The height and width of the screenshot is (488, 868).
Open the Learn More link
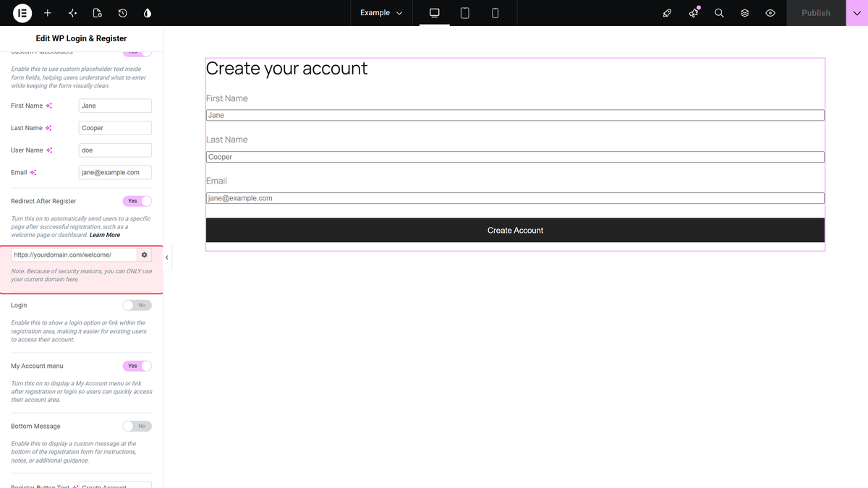click(x=105, y=235)
